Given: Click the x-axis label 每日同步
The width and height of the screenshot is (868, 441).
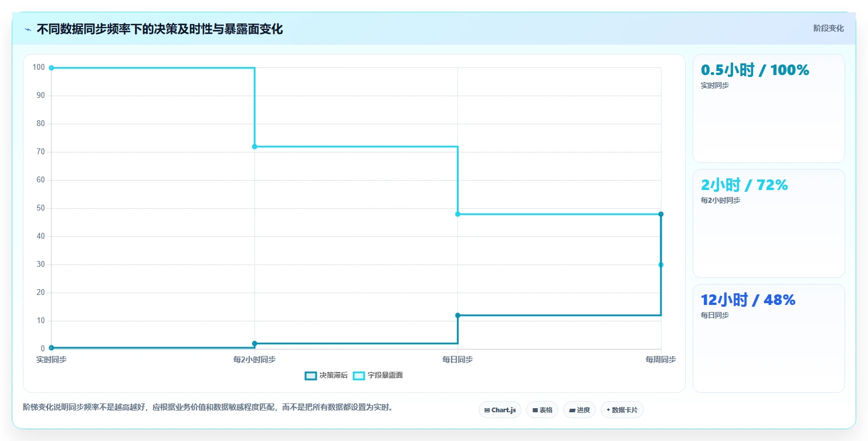Looking at the screenshot, I should point(457,359).
